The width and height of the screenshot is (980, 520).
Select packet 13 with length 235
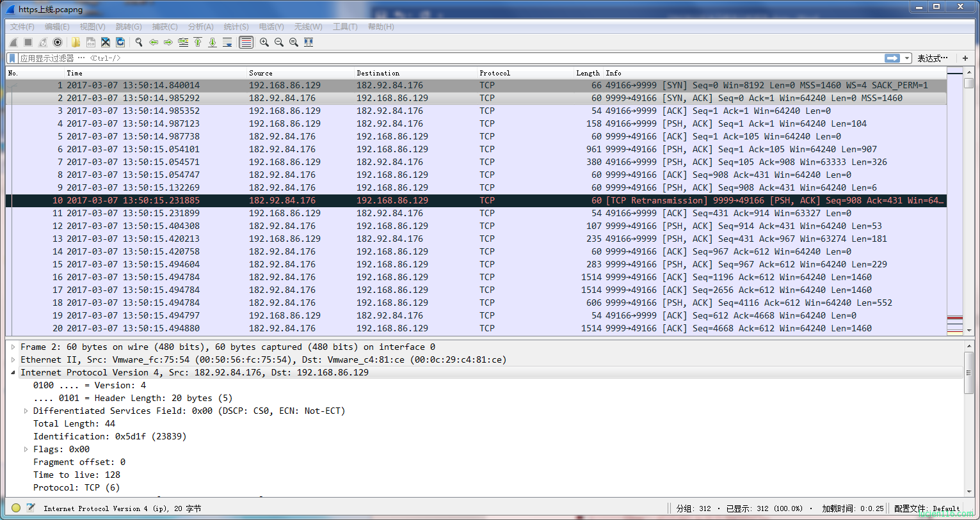[476, 239]
